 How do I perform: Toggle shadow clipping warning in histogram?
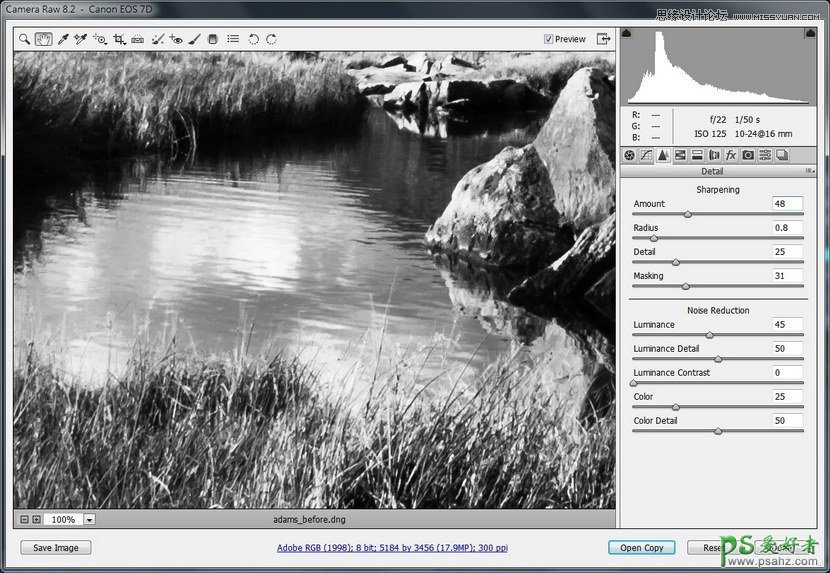click(x=627, y=34)
